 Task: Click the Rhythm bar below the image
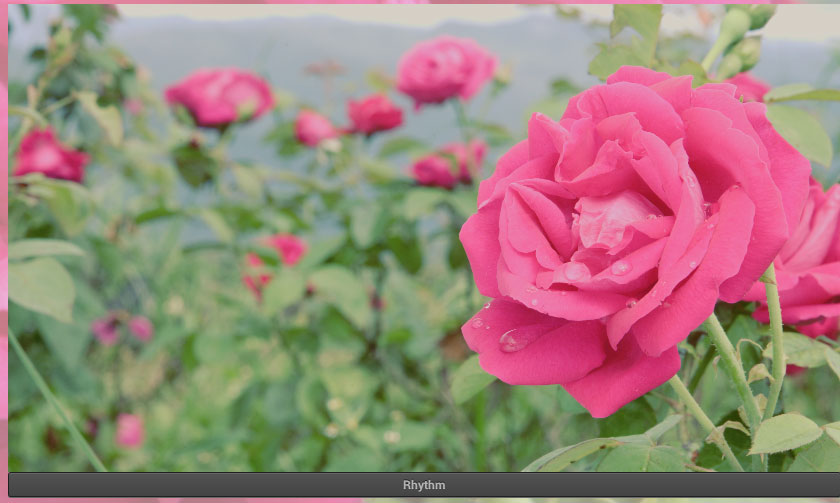424,485
